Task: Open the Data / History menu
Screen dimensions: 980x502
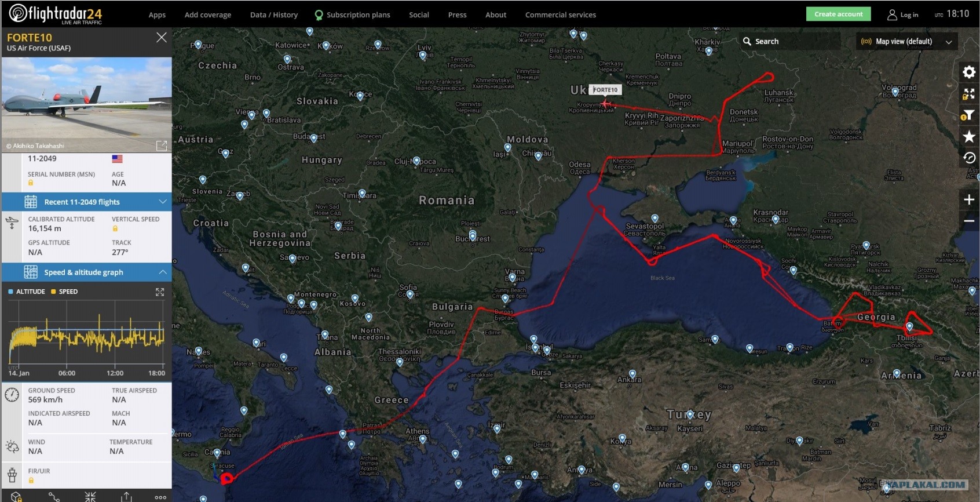Action: pyautogui.click(x=274, y=15)
